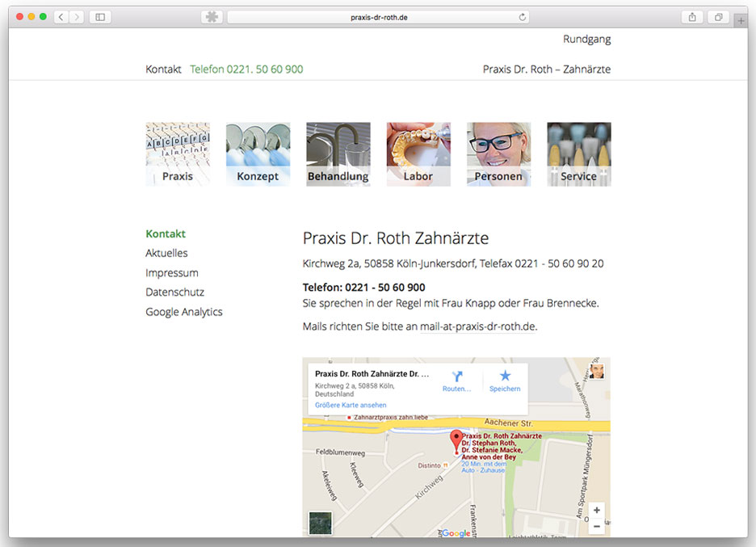Screen dimensions: 756x547
Task: Open the extension puzzle-piece button
Action: tap(211, 17)
